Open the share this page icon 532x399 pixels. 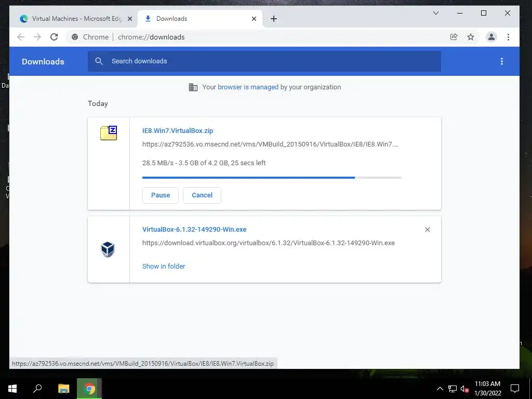point(454,37)
